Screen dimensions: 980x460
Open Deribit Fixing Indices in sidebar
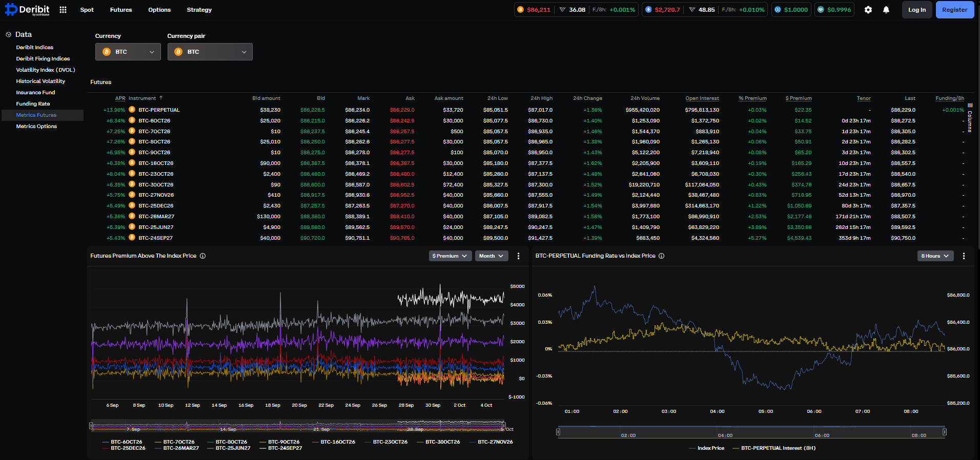pos(43,59)
